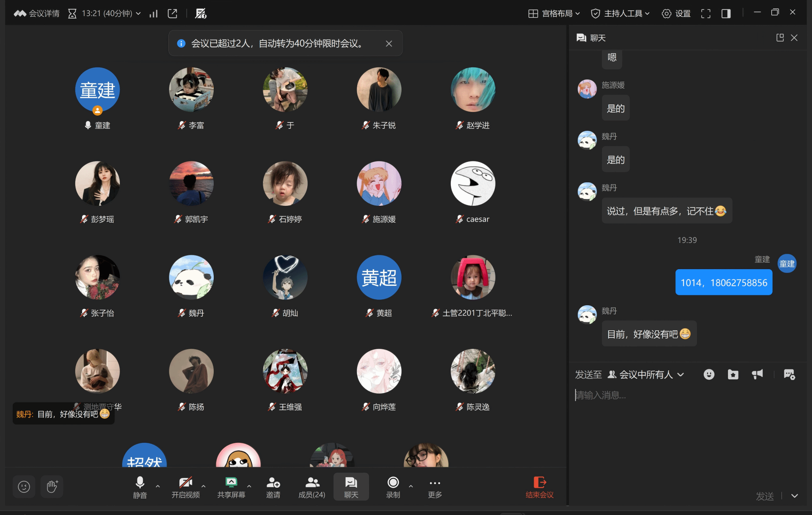Screen dimensions: 812x515
Task: Click the red End Meeting button
Action: (x=539, y=487)
